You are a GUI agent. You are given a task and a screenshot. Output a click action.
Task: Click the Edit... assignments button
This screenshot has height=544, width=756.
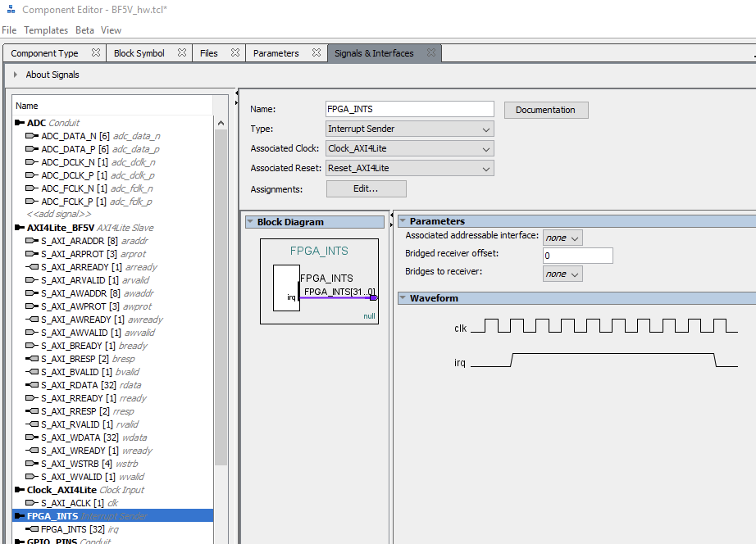point(366,188)
